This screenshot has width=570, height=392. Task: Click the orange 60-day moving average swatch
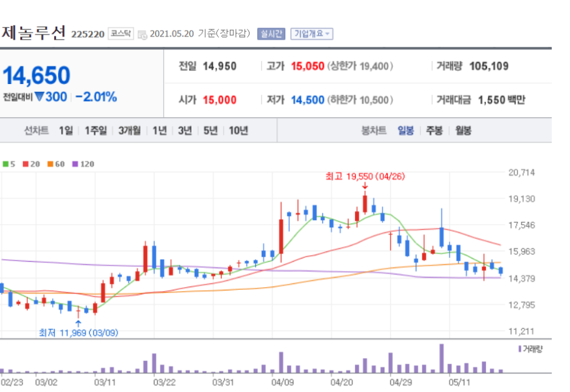(x=50, y=164)
